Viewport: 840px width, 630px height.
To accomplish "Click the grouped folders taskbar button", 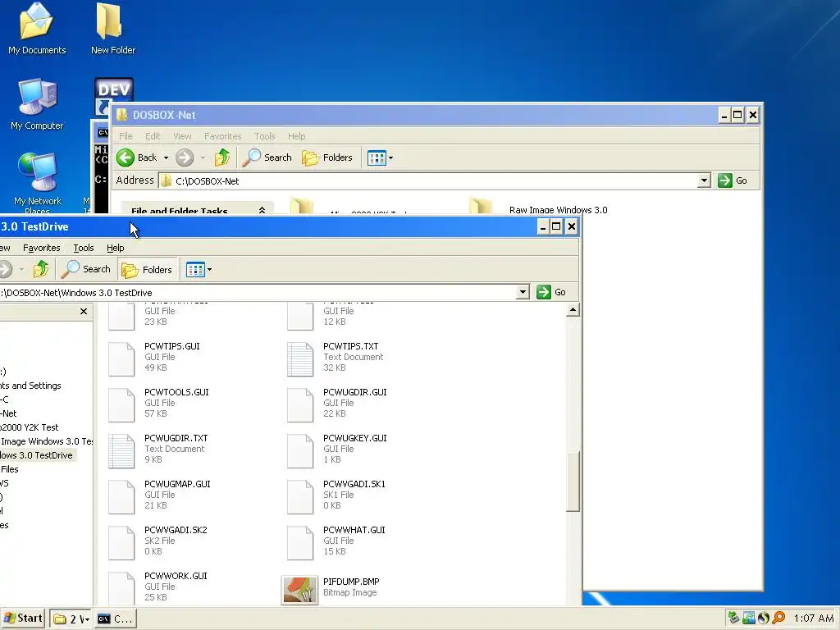I will point(71,619).
